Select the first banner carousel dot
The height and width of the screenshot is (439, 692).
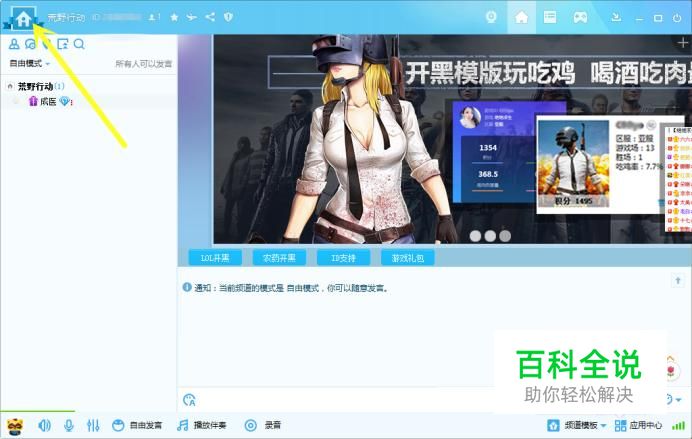point(475,236)
